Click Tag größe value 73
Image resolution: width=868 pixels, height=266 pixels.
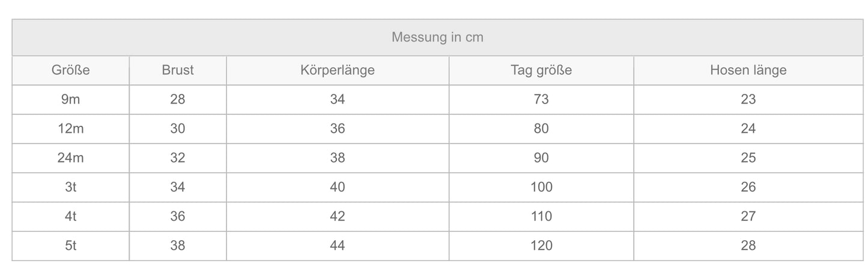click(x=541, y=99)
